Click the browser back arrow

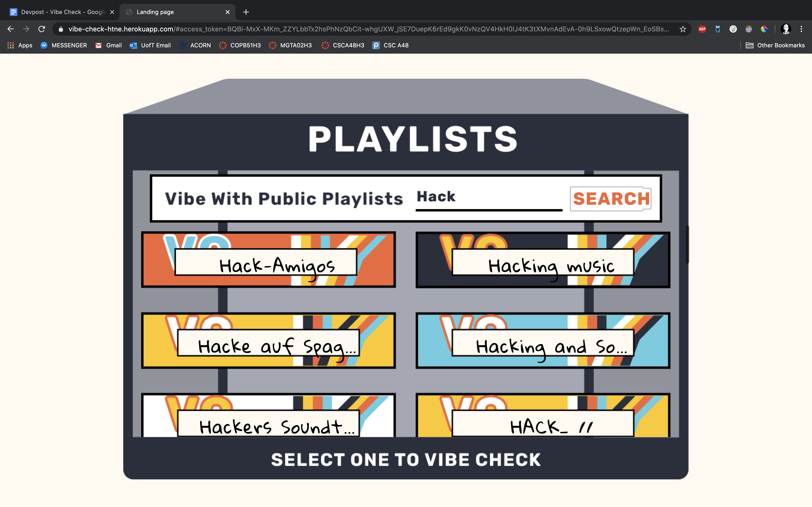pyautogui.click(x=10, y=29)
